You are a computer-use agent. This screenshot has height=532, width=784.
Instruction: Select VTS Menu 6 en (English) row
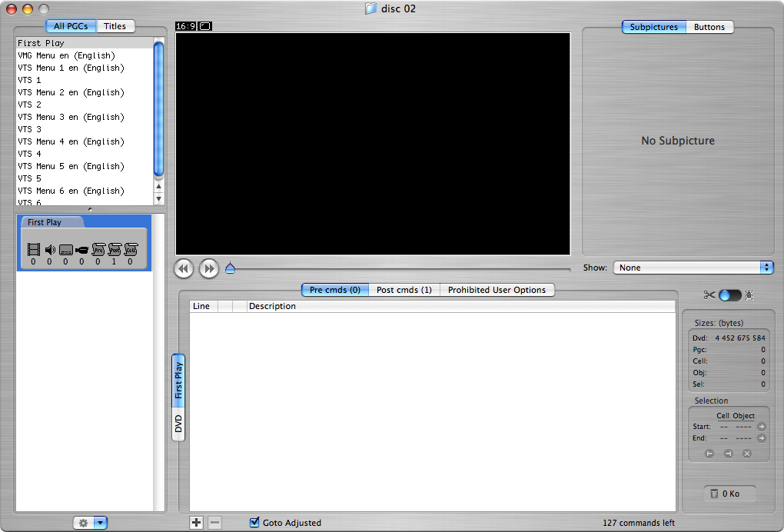click(85, 191)
